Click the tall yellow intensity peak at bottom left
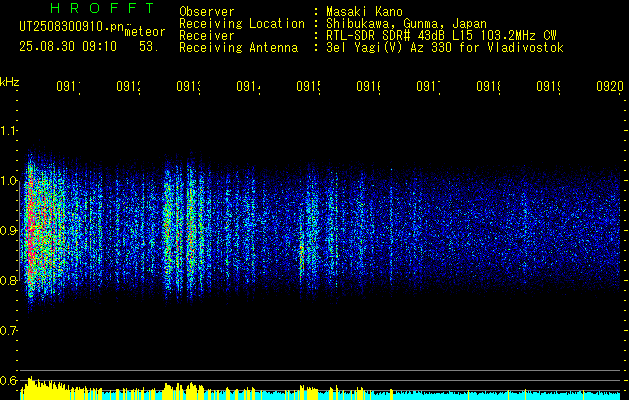The width and height of the screenshot is (629, 400). point(30,388)
